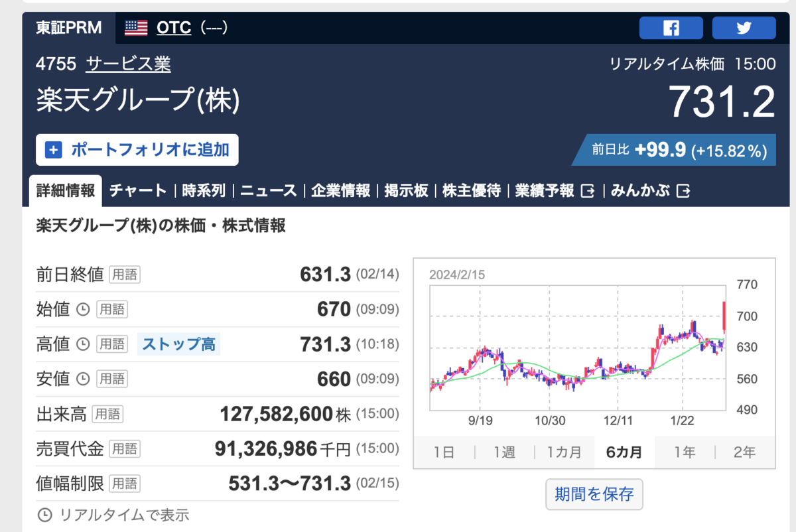The width and height of the screenshot is (796, 532).
Task: Click the current price 731.2
Action: 721,102
